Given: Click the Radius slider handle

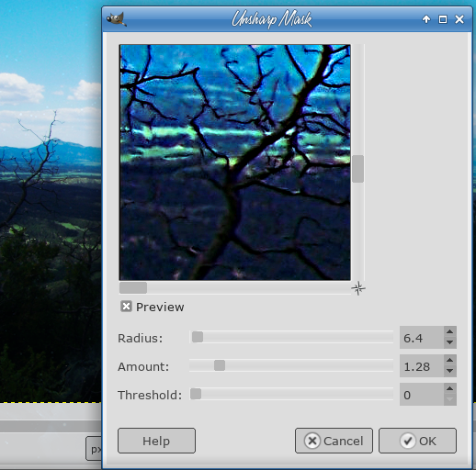Looking at the screenshot, I should pos(198,337).
